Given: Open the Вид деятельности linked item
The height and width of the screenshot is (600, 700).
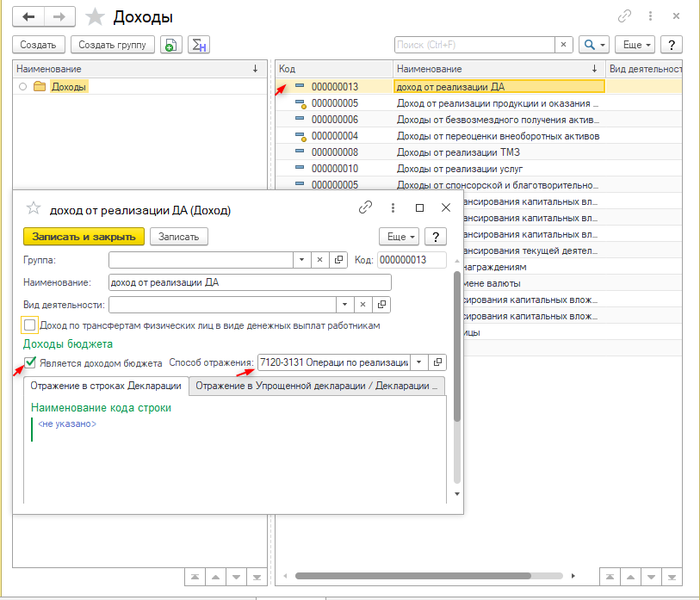Looking at the screenshot, I should coord(381,305).
